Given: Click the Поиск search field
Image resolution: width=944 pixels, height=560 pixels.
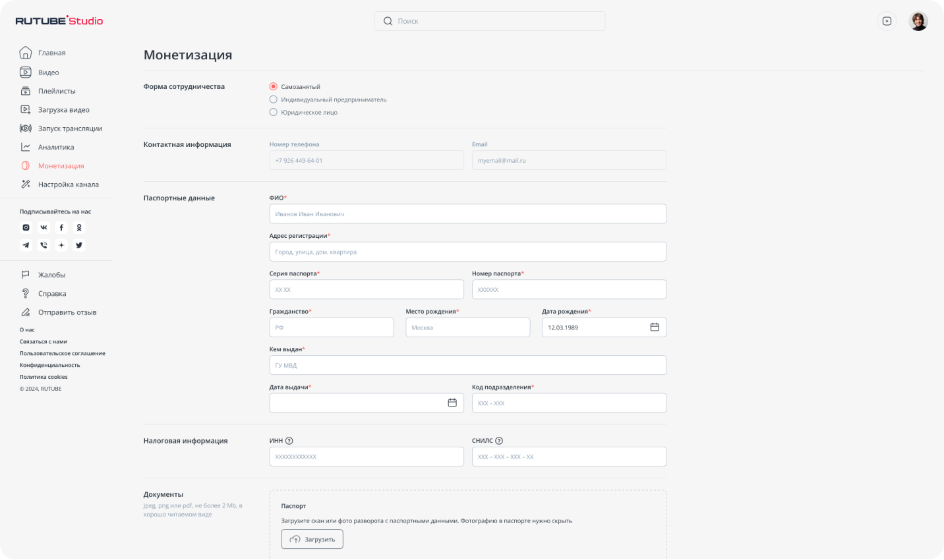Looking at the screenshot, I should 490,21.
